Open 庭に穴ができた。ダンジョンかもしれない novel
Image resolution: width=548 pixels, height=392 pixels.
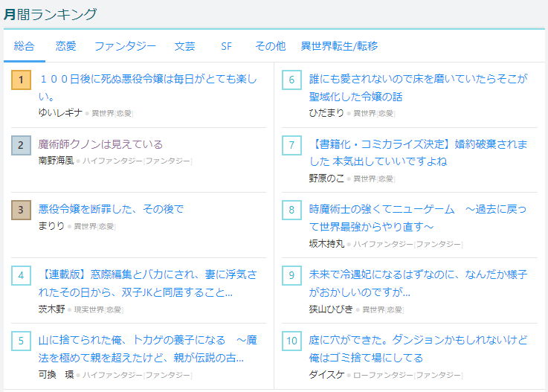[x=418, y=349]
